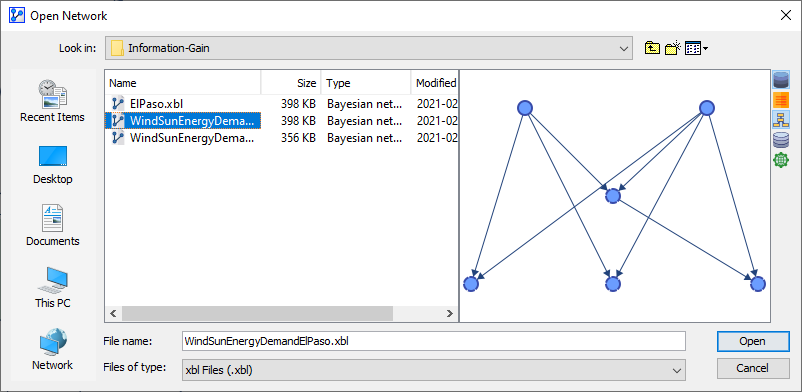Click the scroll left arrow of file list
The image size is (802, 392).
[x=114, y=313]
